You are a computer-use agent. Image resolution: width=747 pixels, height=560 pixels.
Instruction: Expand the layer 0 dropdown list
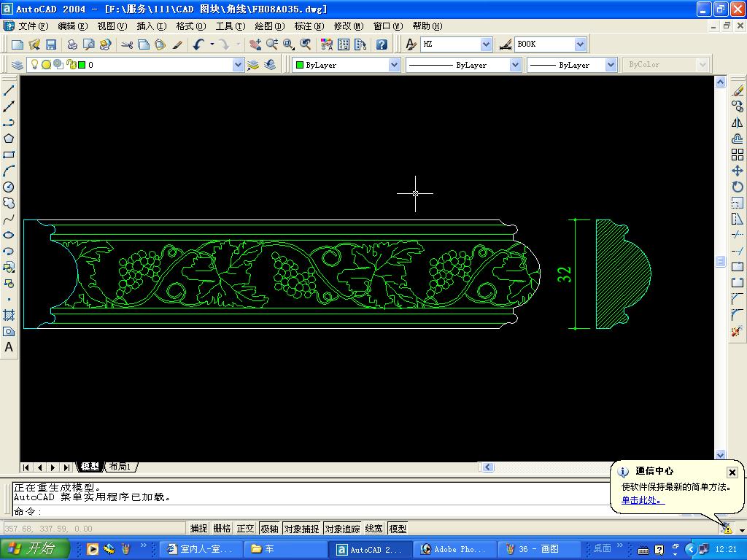pyautogui.click(x=238, y=65)
